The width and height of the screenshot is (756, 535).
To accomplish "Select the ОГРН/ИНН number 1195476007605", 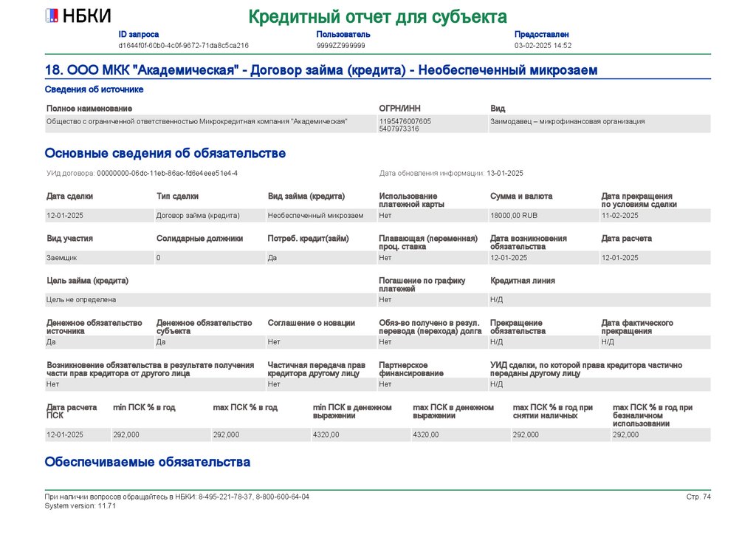I will point(405,122).
